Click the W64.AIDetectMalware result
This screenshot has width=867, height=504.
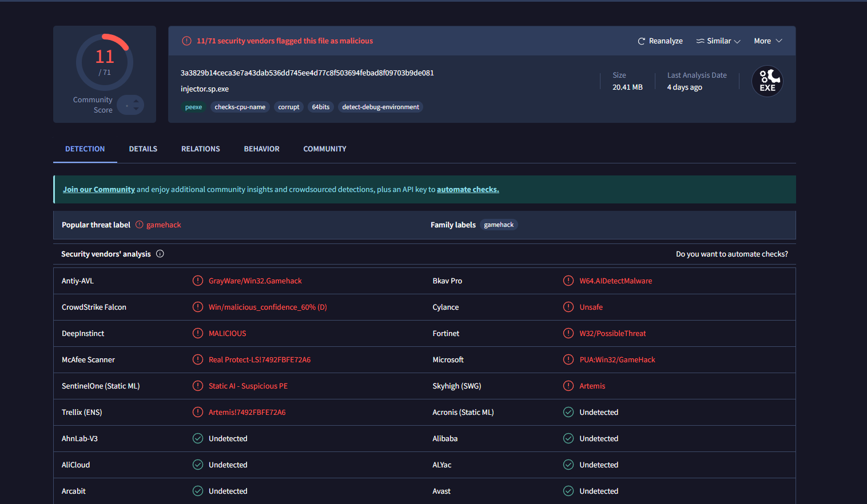coord(615,281)
